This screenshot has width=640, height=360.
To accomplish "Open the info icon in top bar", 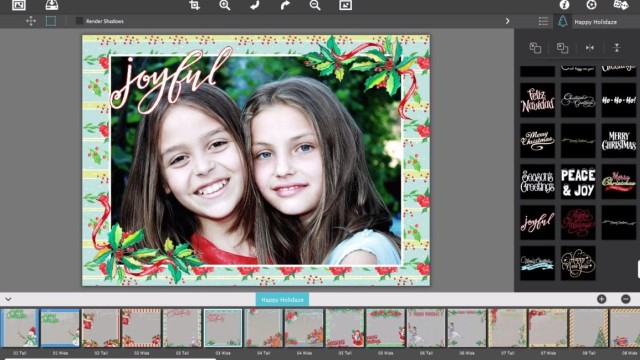I will pos(564,4).
